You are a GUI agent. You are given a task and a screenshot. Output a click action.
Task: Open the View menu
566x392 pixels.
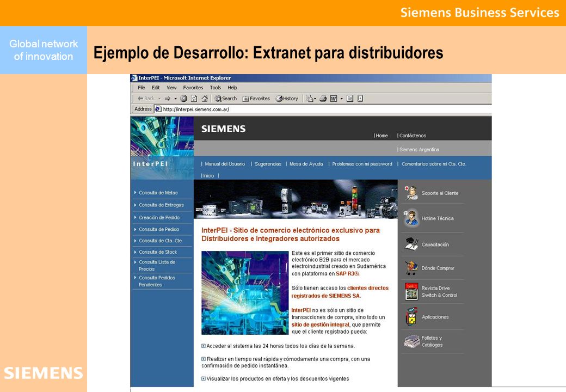click(x=171, y=88)
